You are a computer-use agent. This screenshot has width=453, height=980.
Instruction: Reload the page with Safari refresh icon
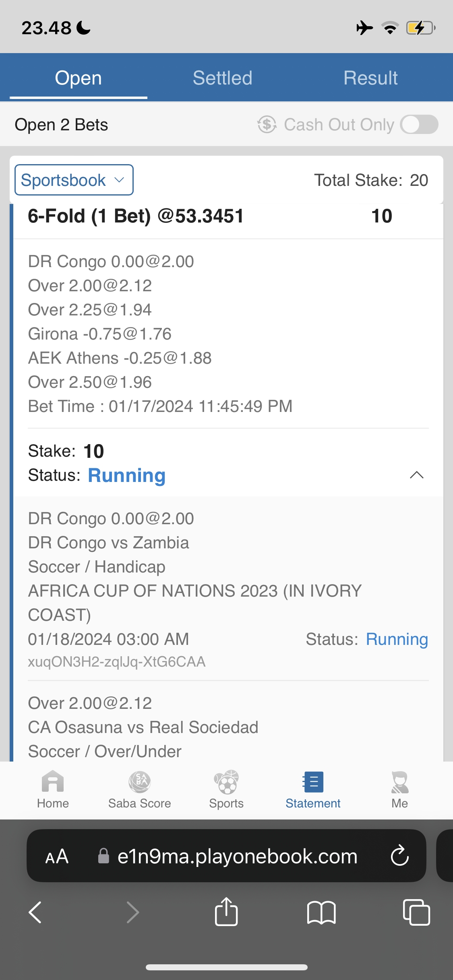click(400, 856)
